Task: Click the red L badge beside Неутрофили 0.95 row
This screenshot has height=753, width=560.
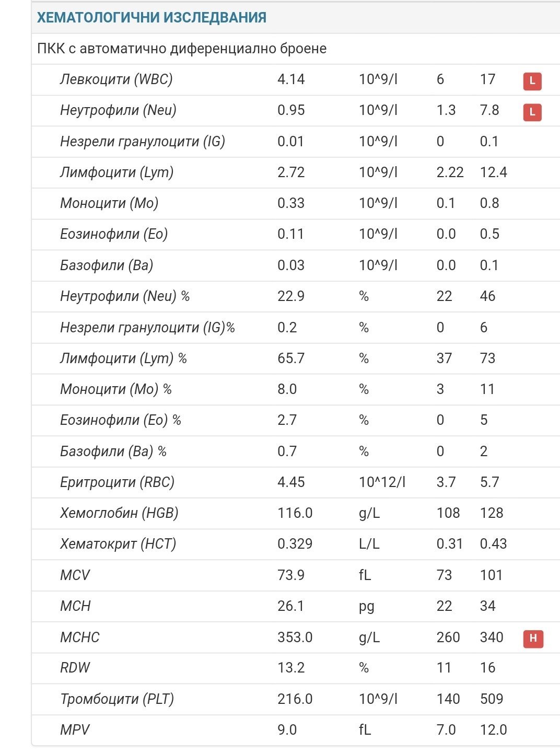Action: (x=532, y=112)
